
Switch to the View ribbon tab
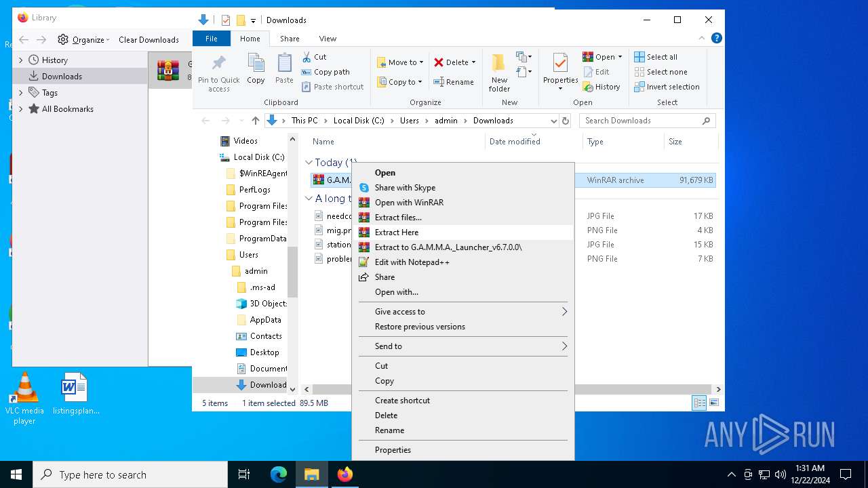[328, 39]
